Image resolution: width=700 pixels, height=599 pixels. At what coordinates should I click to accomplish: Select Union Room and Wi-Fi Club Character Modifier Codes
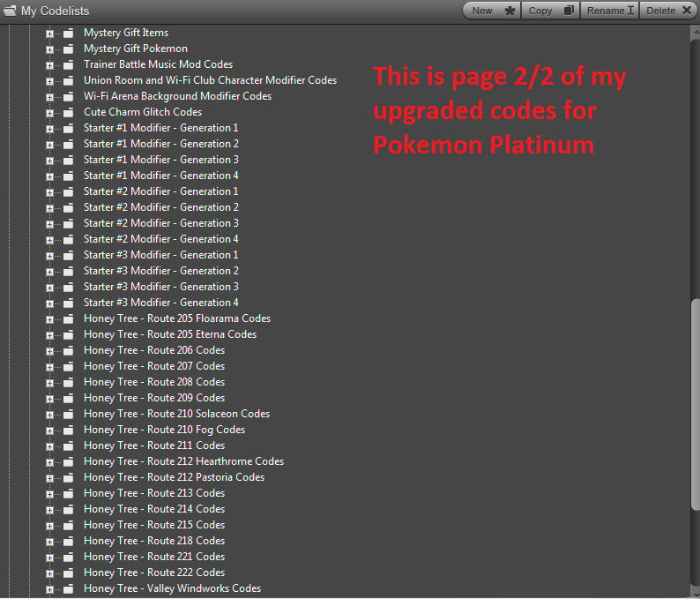click(x=210, y=80)
